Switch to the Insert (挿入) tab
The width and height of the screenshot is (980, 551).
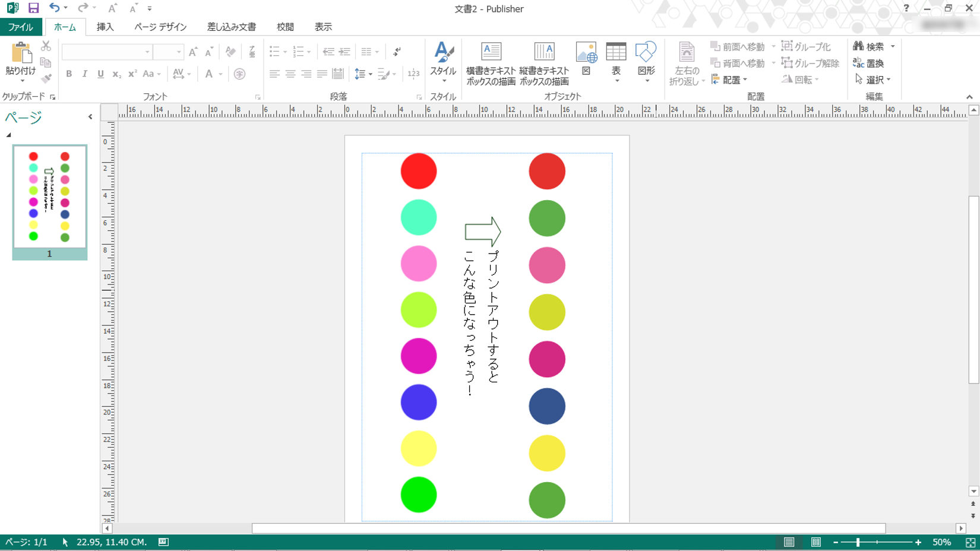pyautogui.click(x=105, y=27)
